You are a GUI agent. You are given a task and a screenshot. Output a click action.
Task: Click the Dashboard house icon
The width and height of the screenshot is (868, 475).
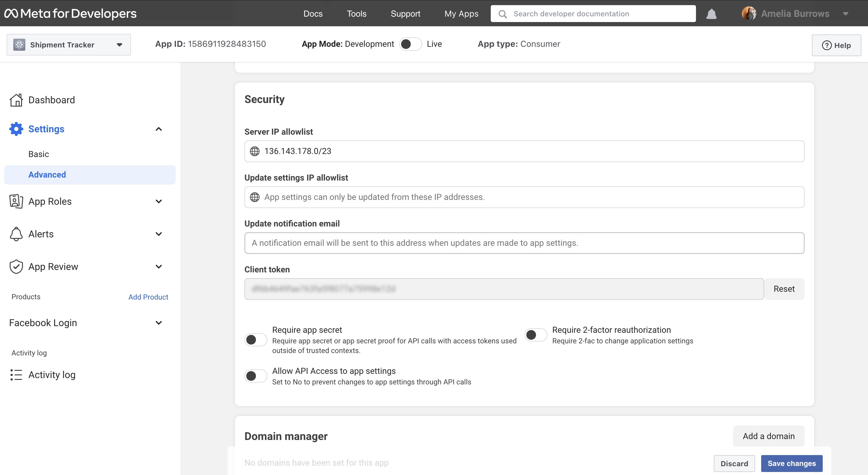tap(16, 100)
